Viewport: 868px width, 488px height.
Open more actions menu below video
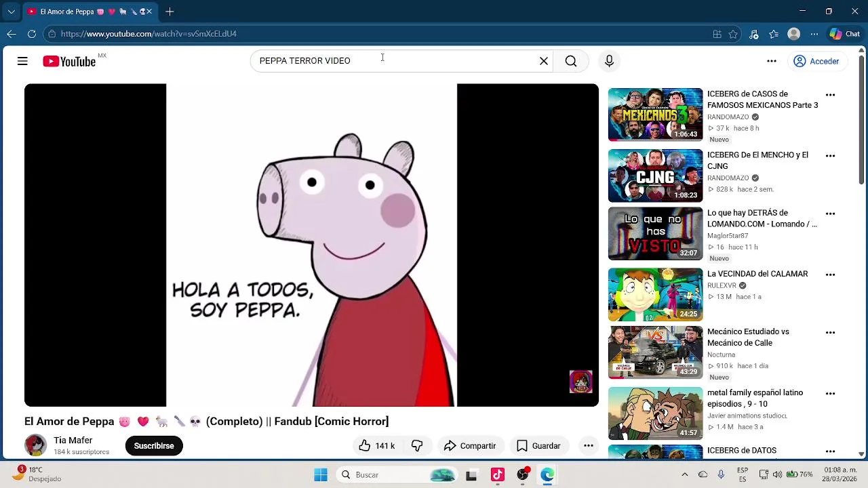(589, 446)
